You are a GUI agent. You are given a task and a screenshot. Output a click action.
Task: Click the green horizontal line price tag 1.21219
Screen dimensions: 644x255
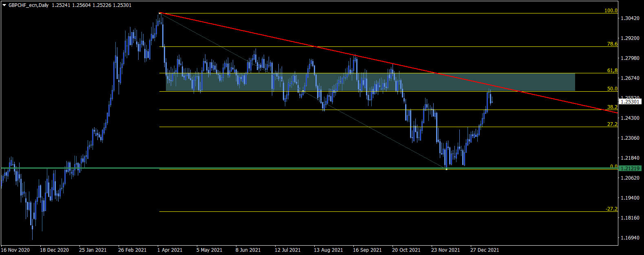630,168
